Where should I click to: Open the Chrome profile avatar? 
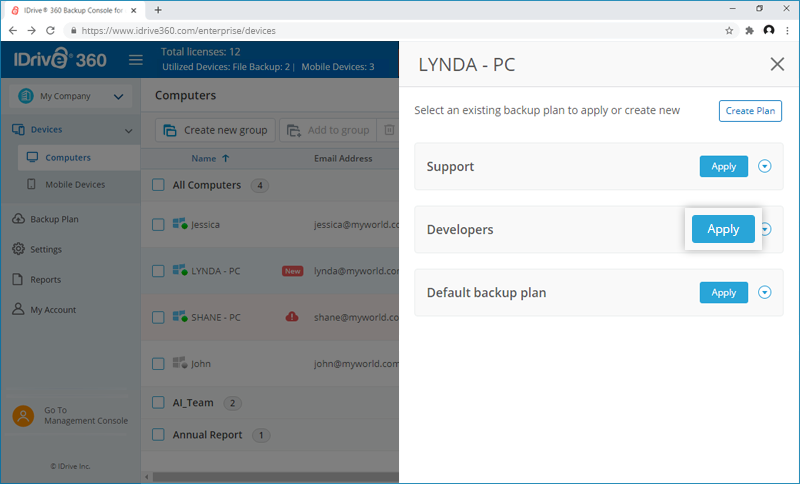(769, 30)
